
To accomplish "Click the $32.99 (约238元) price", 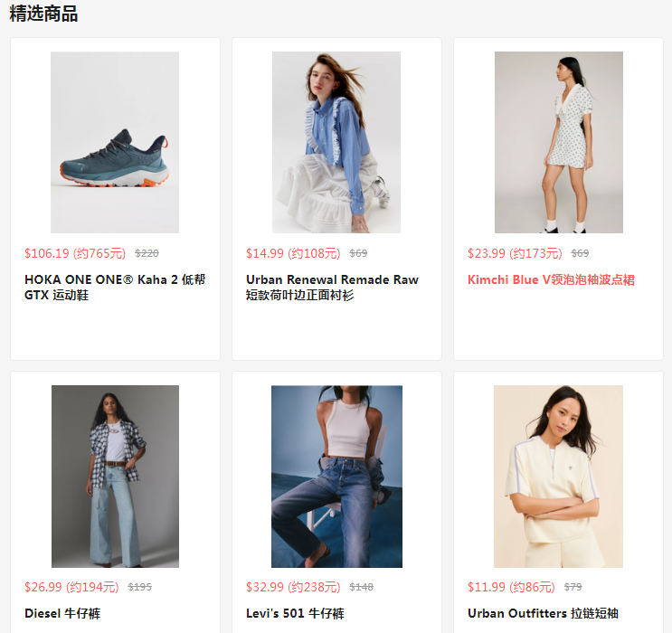I will [x=293, y=587].
